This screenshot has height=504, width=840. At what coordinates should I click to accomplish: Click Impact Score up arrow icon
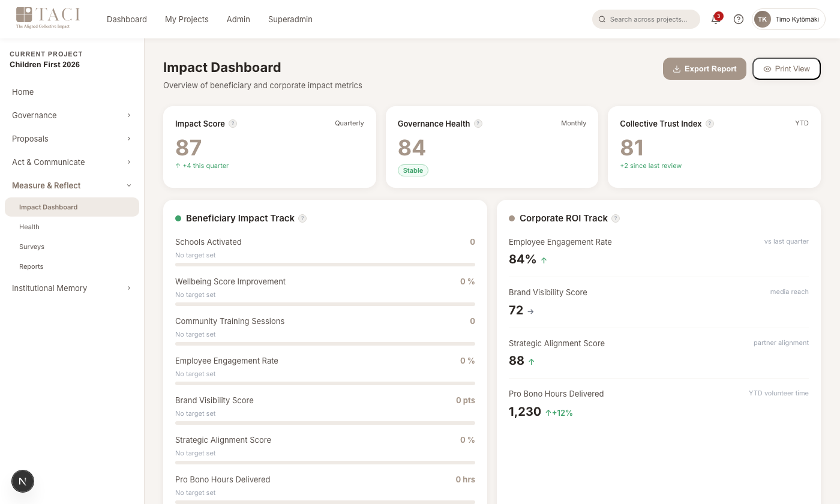pos(178,166)
